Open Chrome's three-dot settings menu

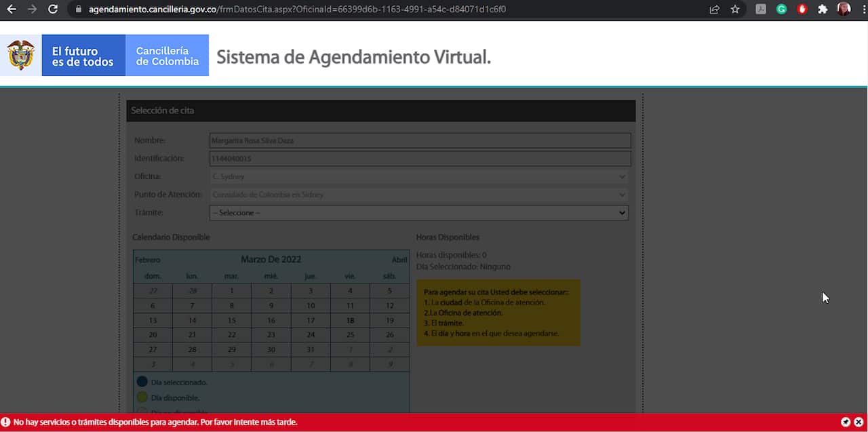click(x=863, y=9)
